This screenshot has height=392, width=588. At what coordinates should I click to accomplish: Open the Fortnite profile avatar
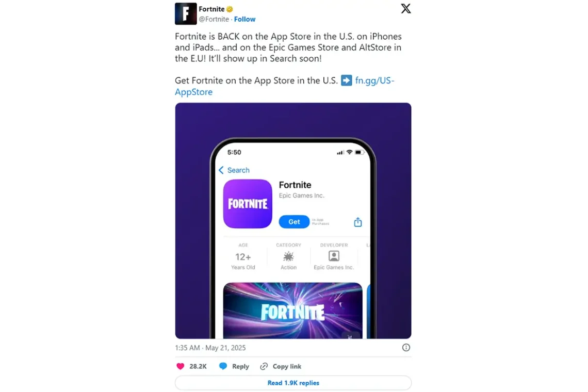point(186,14)
